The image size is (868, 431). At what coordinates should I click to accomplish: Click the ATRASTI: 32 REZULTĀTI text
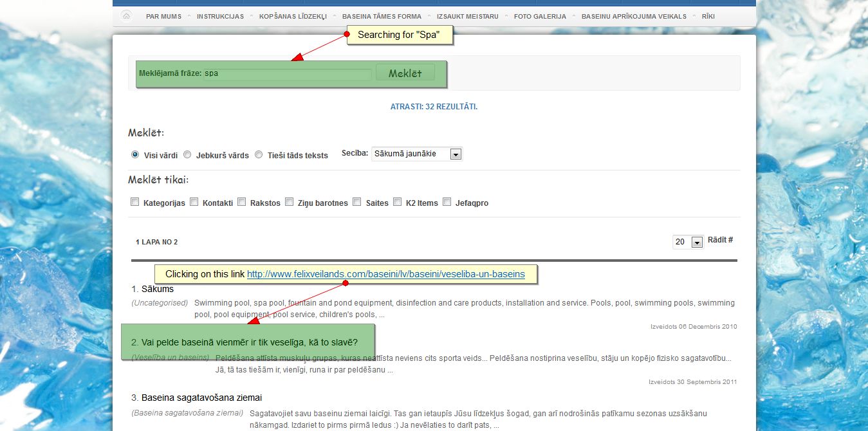point(434,107)
